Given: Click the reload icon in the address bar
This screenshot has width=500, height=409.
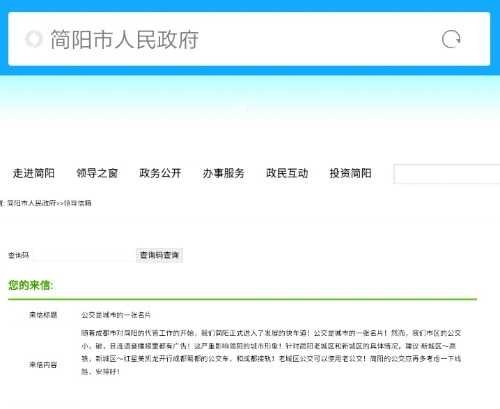Looking at the screenshot, I should pos(451,39).
